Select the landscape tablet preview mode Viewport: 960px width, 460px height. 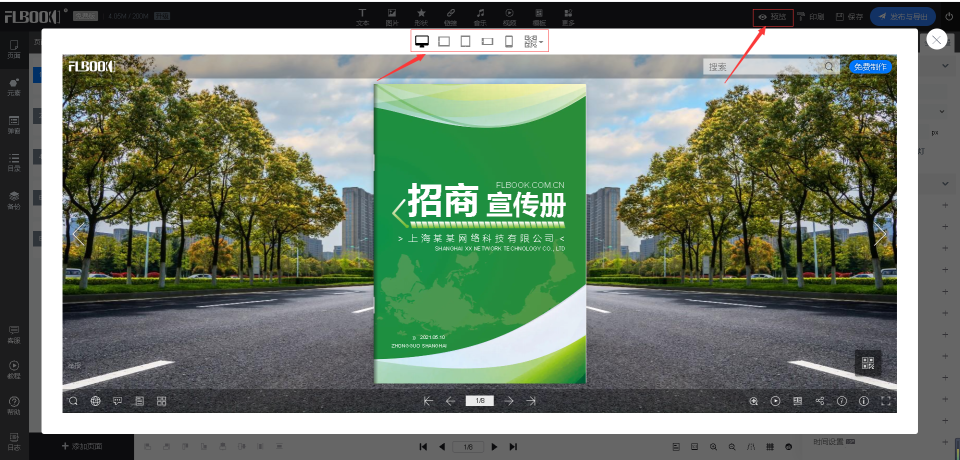point(444,41)
